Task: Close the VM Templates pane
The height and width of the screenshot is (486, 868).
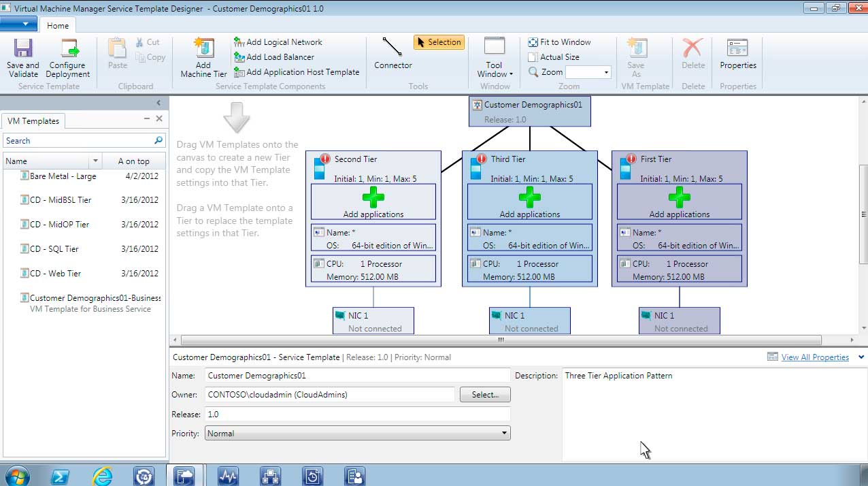Action: (x=159, y=118)
